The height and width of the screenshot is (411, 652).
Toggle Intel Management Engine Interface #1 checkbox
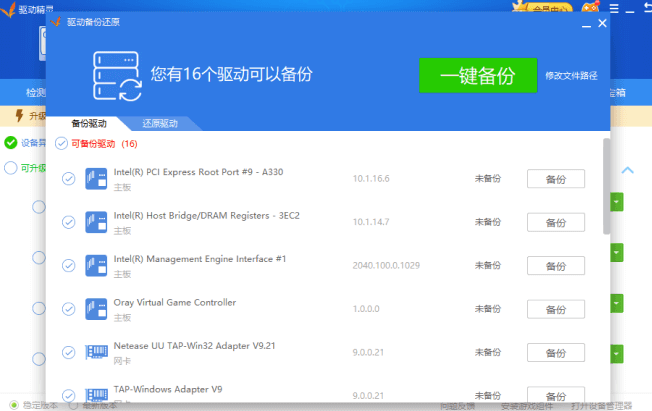pyautogui.click(x=69, y=265)
